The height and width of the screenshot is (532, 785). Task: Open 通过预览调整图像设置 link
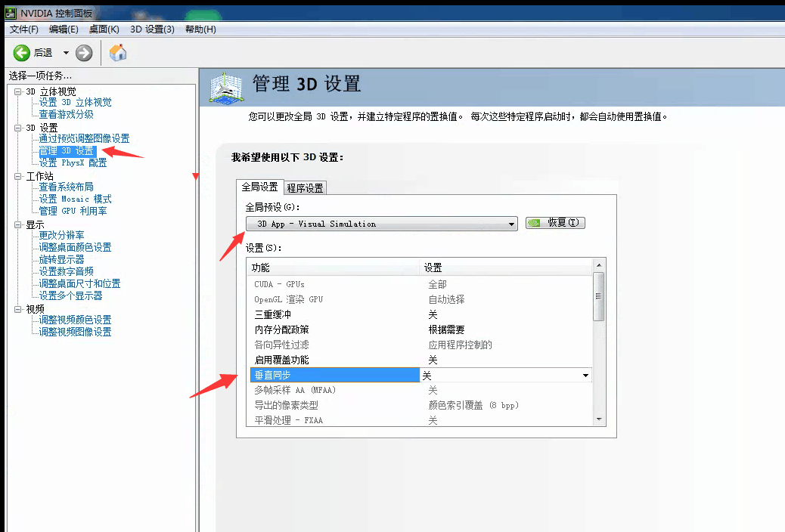pyautogui.click(x=84, y=138)
